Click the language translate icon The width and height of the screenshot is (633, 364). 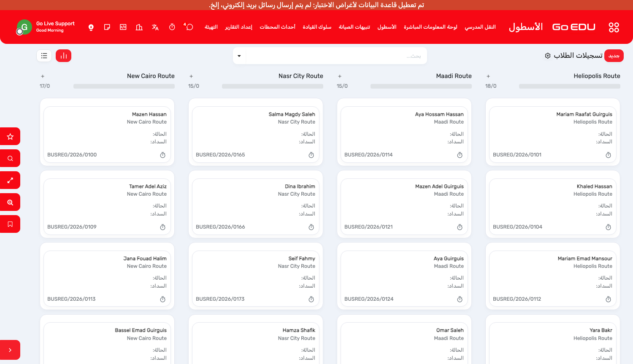(155, 27)
